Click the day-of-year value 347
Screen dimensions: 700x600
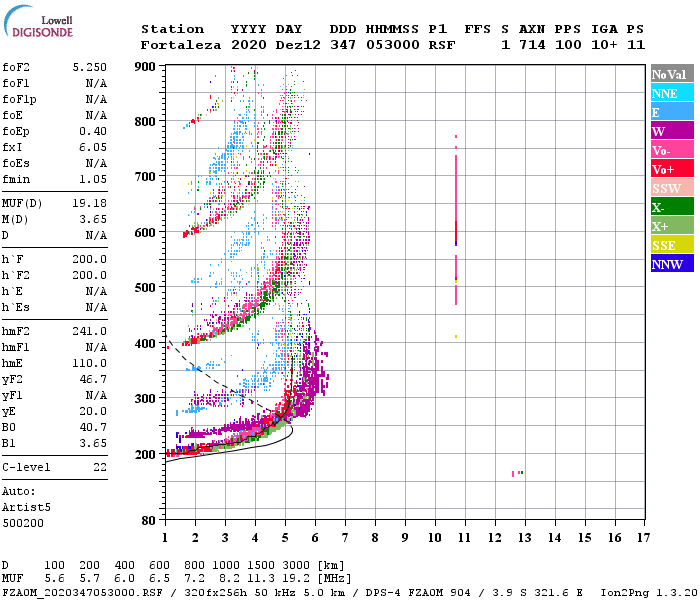(343, 45)
